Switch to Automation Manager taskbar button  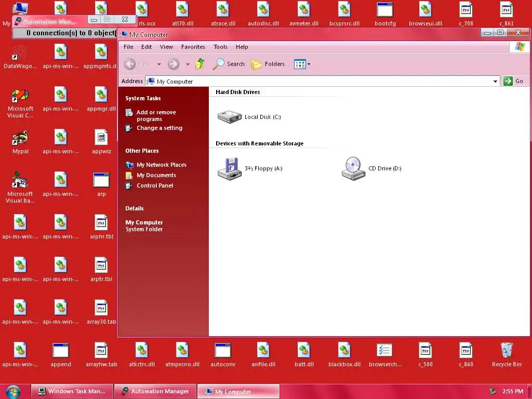point(155,391)
